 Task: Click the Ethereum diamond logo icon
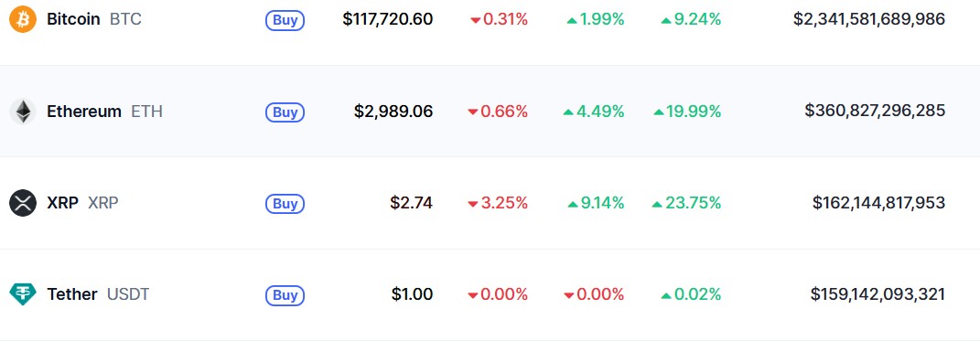(23, 112)
